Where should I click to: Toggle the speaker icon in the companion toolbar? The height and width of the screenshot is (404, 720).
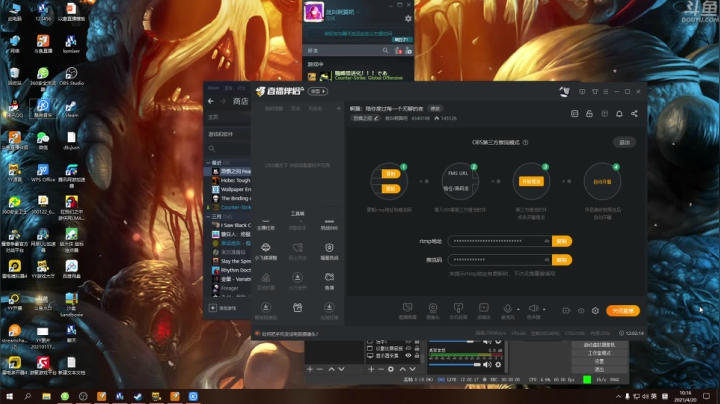(x=533, y=309)
